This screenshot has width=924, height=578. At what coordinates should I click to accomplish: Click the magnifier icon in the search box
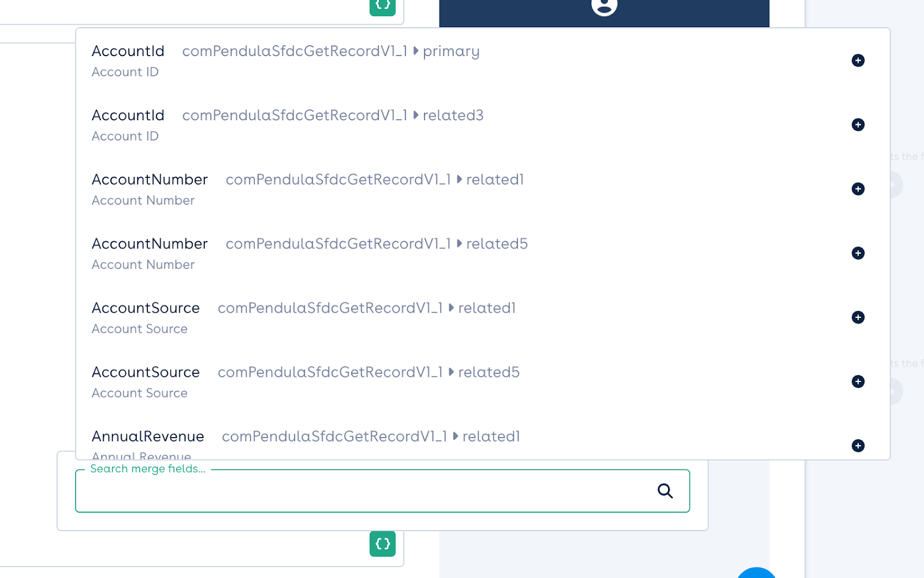coord(665,491)
